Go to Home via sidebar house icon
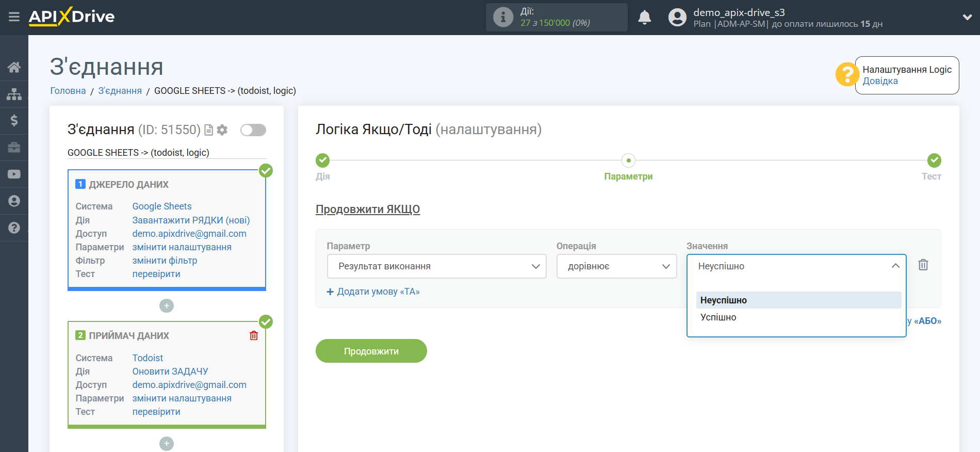 click(14, 67)
